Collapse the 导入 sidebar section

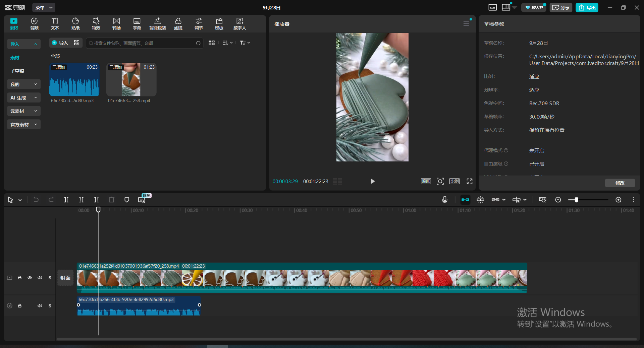coord(24,44)
